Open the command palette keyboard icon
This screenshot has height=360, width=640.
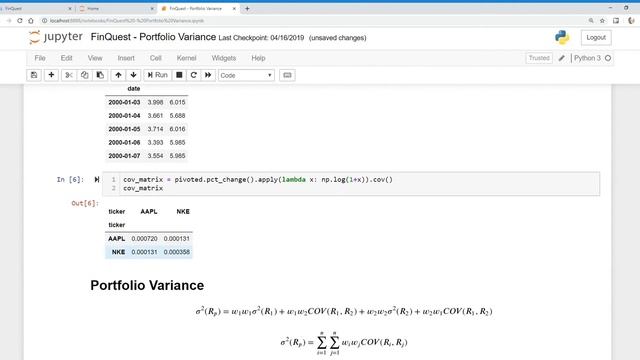pyautogui.click(x=287, y=75)
